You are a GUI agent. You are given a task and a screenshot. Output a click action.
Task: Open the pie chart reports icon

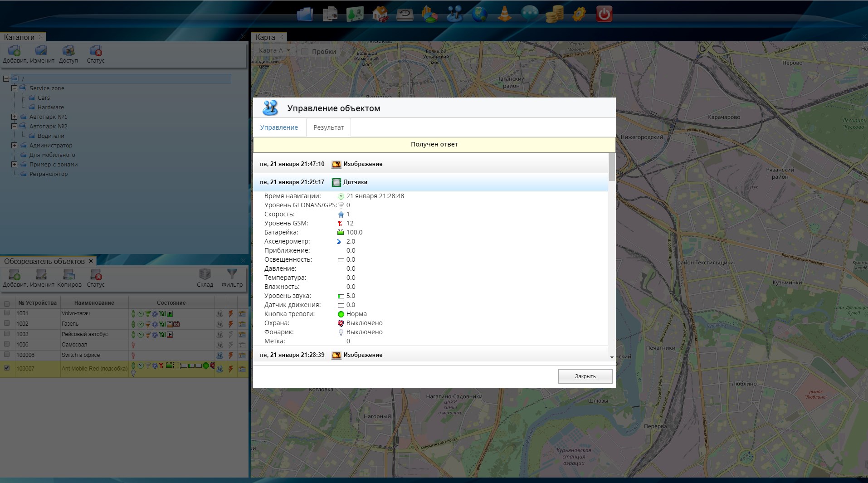[429, 14]
